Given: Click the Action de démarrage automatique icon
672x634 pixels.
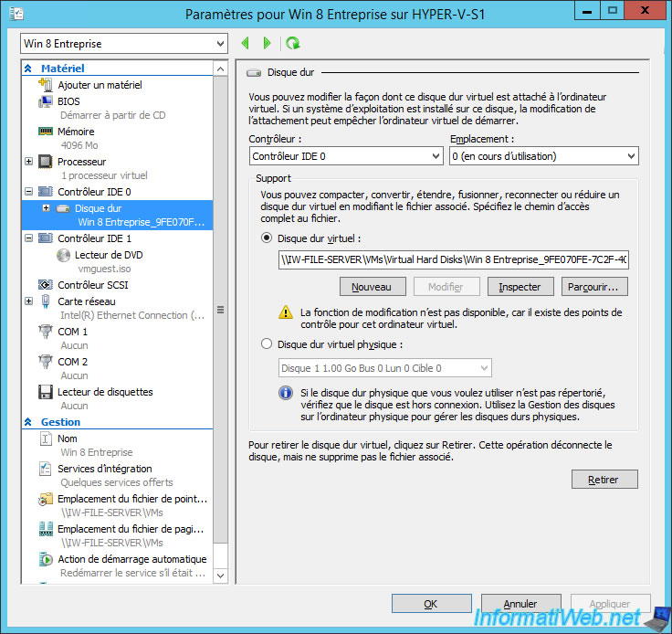Looking at the screenshot, I should [46, 559].
